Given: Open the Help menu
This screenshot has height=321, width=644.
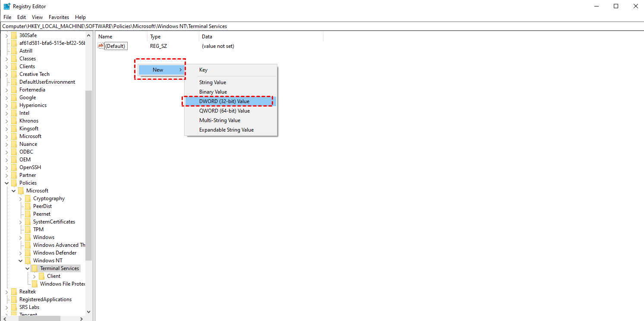Looking at the screenshot, I should point(81,17).
